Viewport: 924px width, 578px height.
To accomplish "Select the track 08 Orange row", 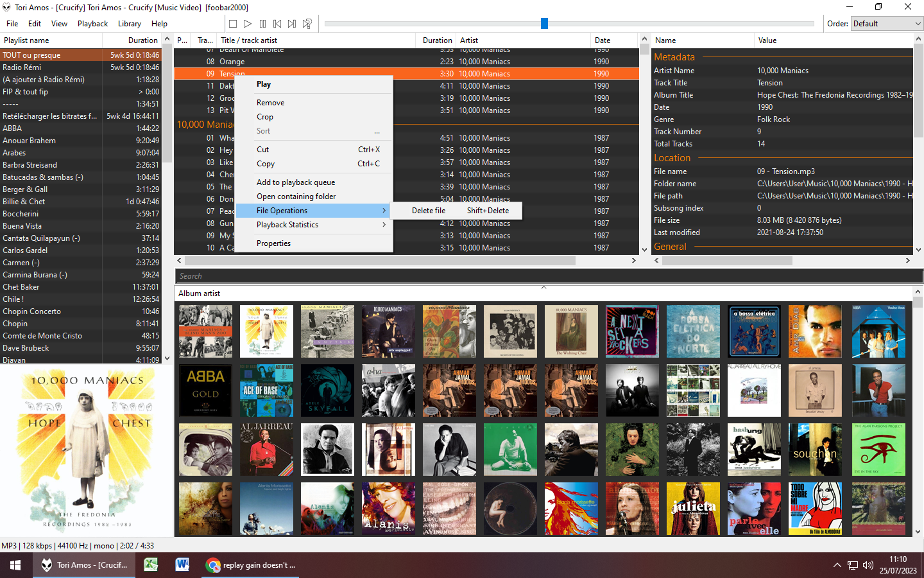I will (406, 62).
